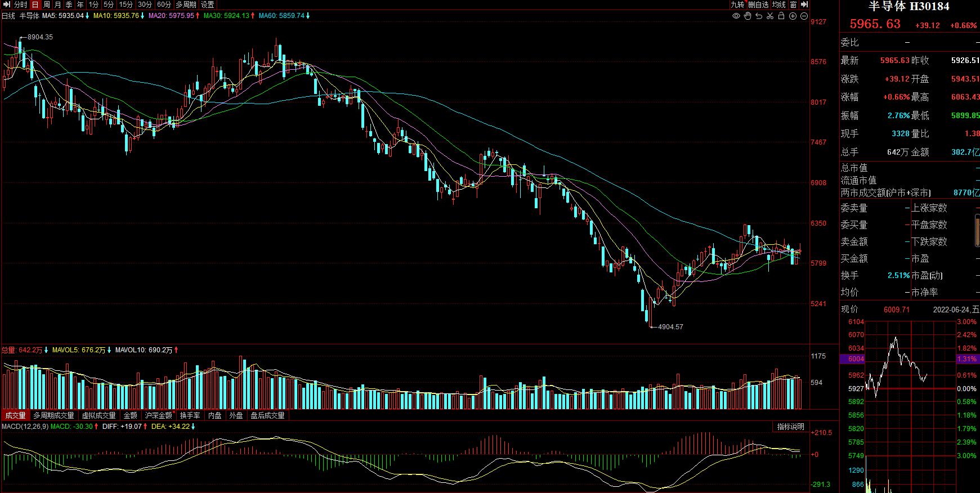Click the 日线 label beside 半导体
This screenshot has width=980, height=493.
coord(8,16)
